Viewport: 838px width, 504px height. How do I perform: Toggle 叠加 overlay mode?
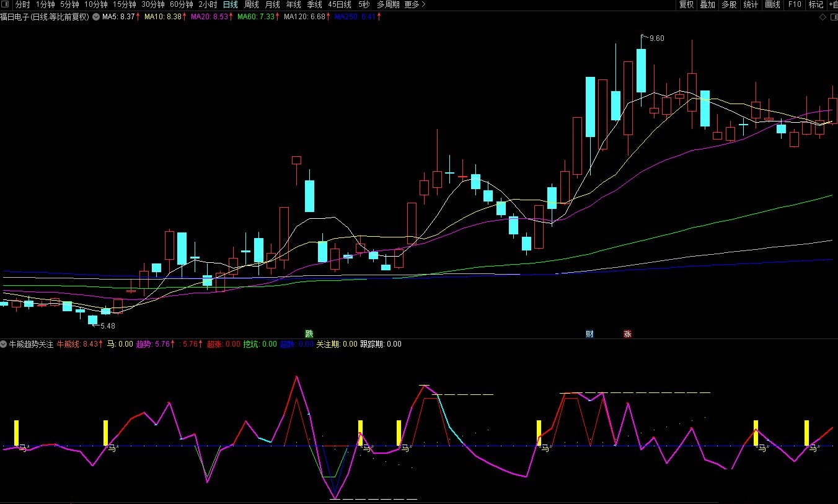click(x=707, y=4)
